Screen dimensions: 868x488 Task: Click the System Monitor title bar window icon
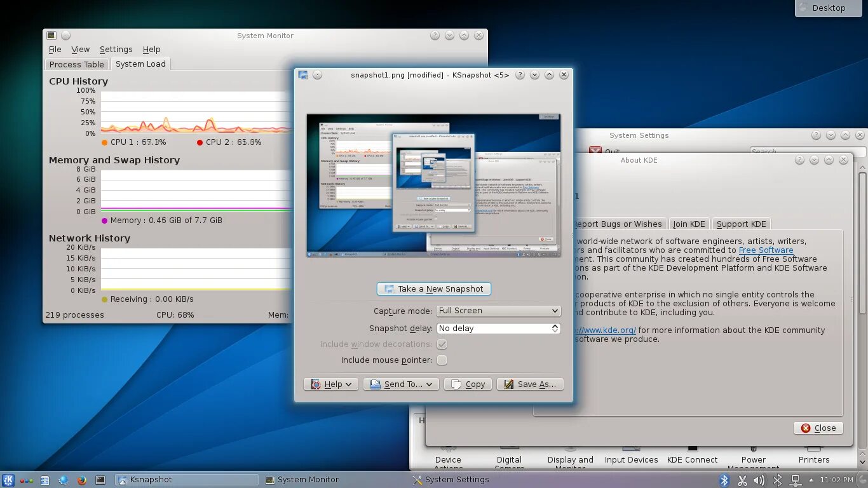click(51, 36)
